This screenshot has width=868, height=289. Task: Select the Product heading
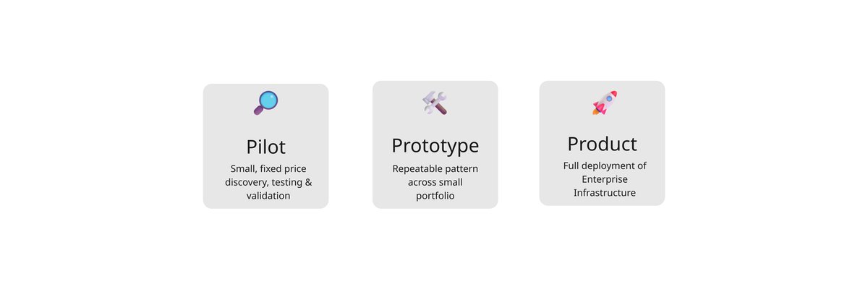(602, 143)
